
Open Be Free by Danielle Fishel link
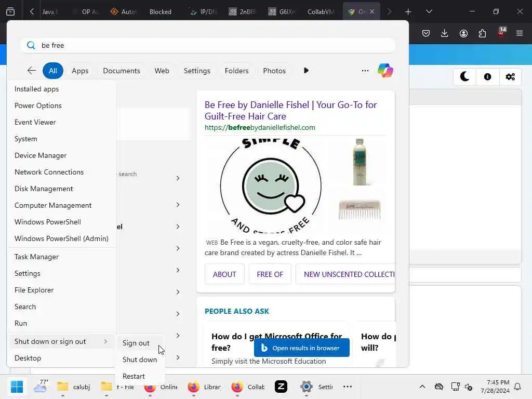tap(290, 110)
